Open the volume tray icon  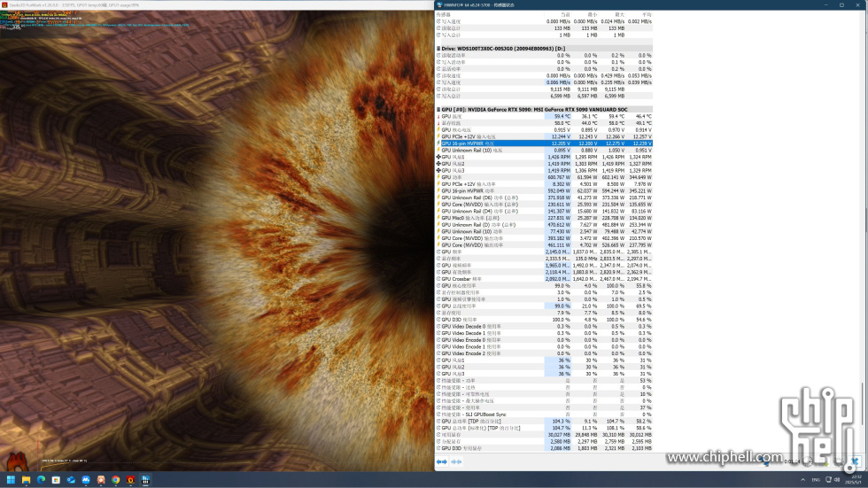[x=837, y=480]
